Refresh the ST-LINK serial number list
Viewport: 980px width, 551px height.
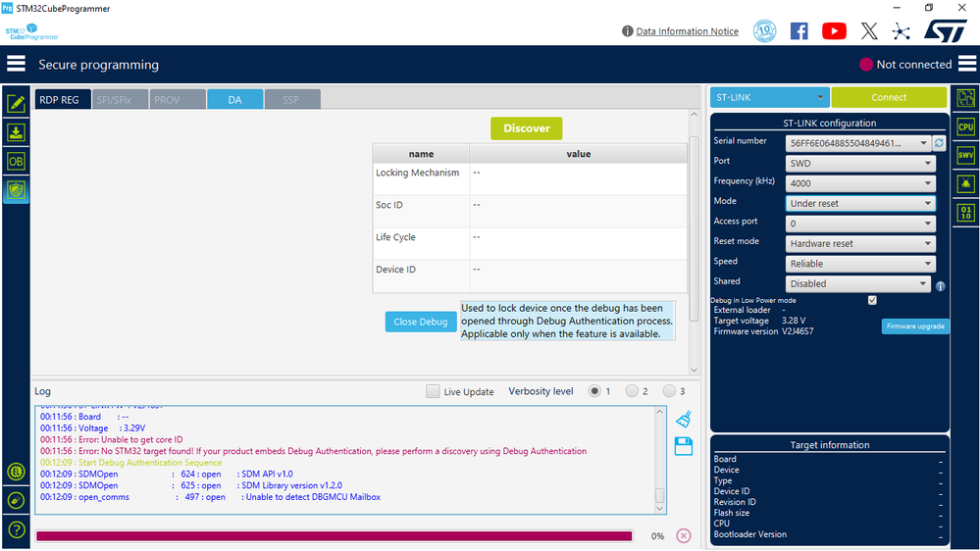pyautogui.click(x=939, y=143)
